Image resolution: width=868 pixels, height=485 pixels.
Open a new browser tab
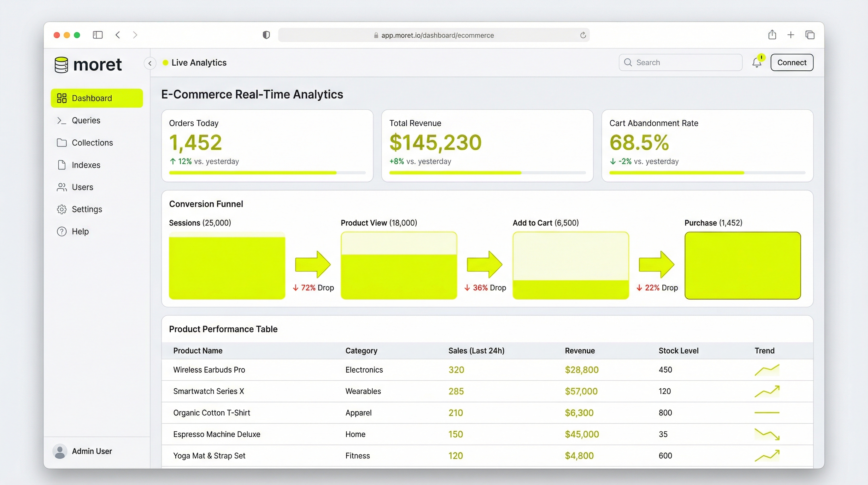tap(791, 35)
